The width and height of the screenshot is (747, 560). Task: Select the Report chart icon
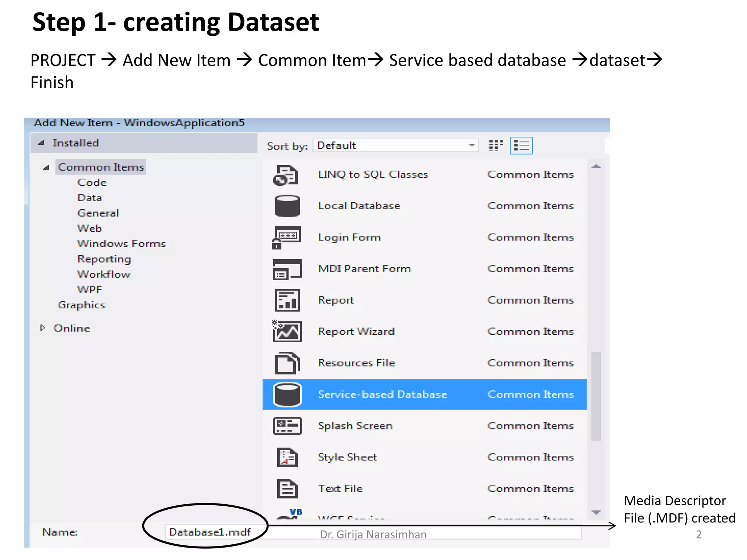(287, 300)
